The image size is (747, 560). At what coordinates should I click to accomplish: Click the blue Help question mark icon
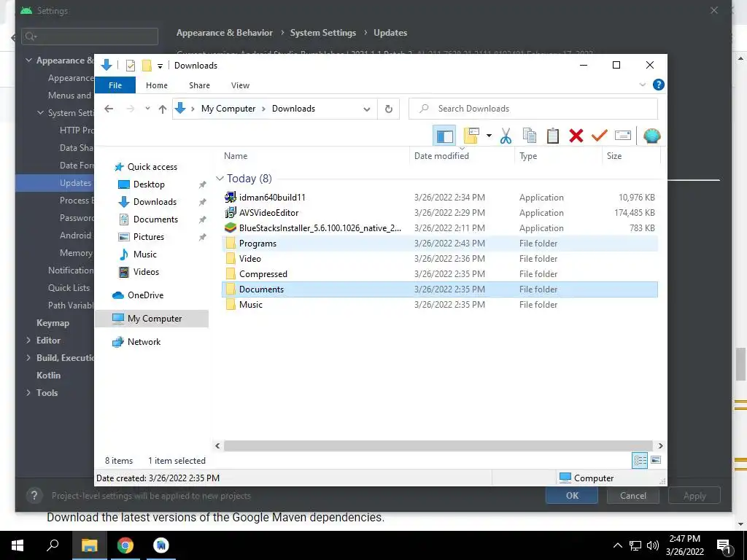[x=659, y=85]
